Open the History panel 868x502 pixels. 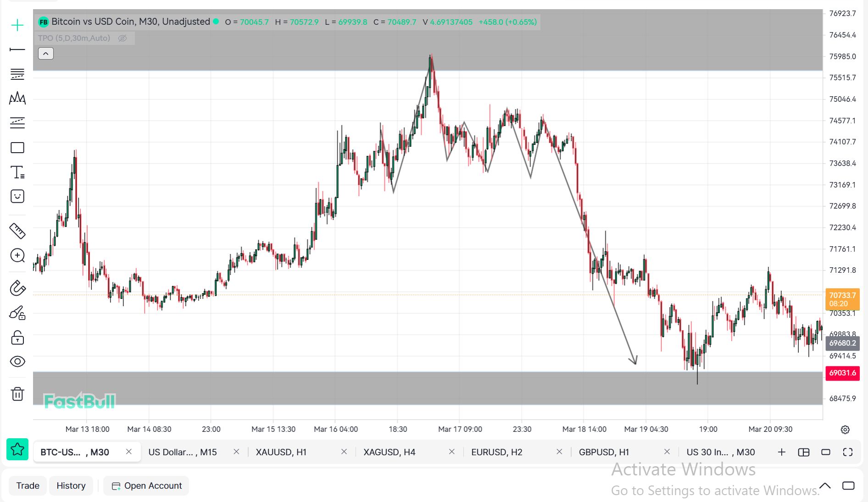pos(71,486)
